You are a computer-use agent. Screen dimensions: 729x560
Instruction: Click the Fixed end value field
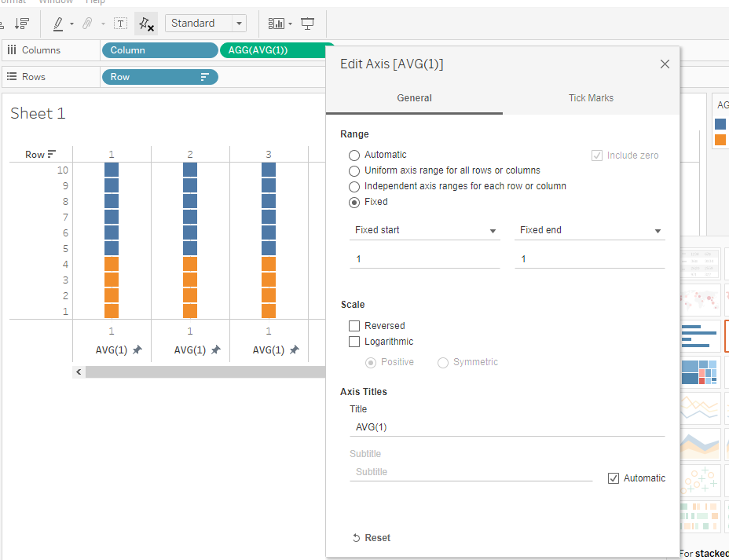tap(589, 259)
